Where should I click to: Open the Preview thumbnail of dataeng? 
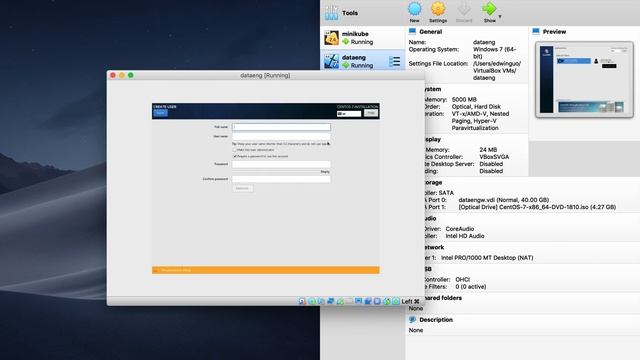(584, 79)
